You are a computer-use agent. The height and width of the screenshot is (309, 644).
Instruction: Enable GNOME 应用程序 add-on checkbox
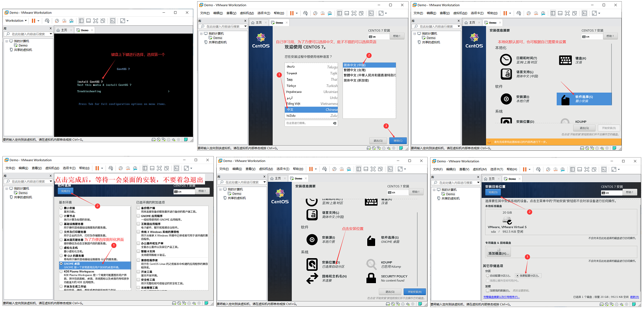pyautogui.click(x=139, y=216)
